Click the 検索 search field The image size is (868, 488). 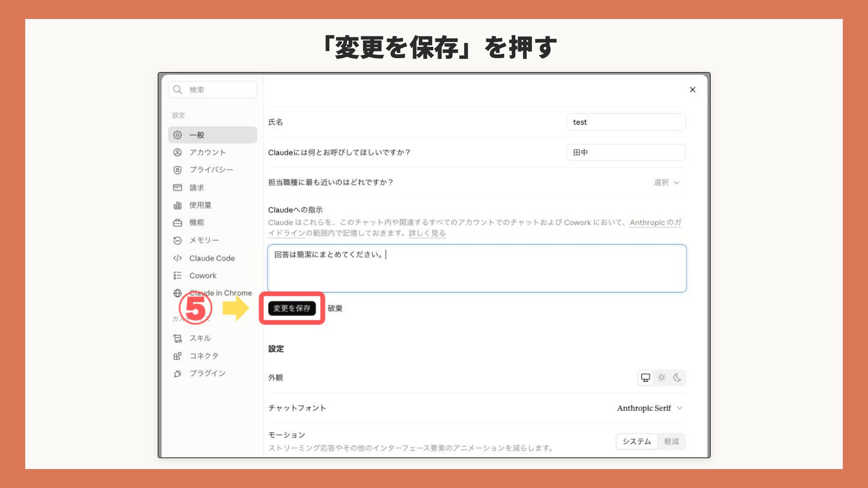point(213,90)
